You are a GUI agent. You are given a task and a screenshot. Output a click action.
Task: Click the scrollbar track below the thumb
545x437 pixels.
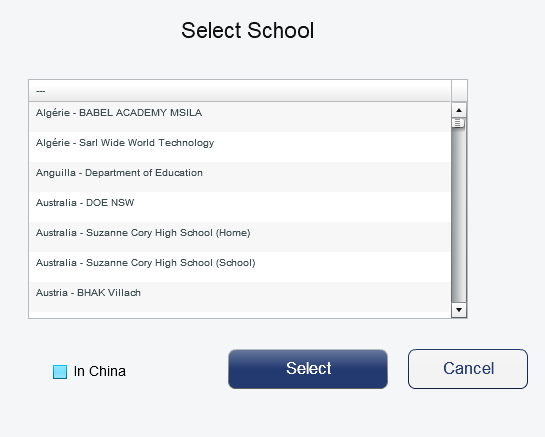coord(459,216)
